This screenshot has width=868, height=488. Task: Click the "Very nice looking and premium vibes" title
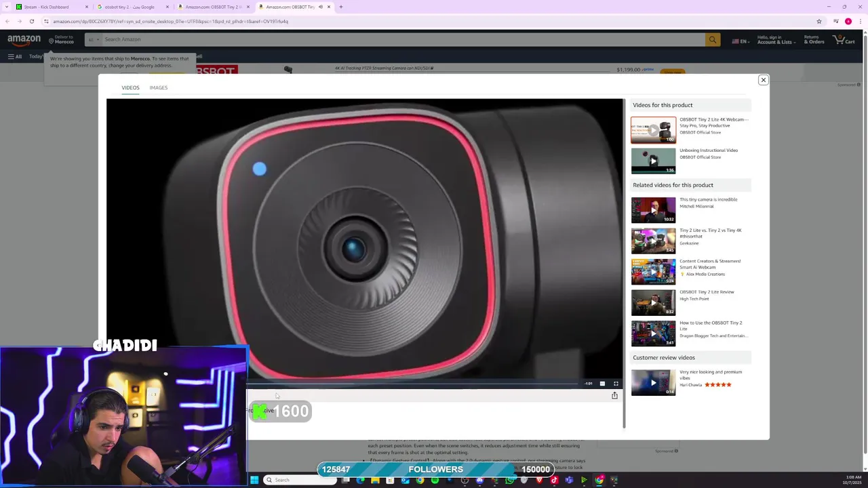(x=711, y=375)
